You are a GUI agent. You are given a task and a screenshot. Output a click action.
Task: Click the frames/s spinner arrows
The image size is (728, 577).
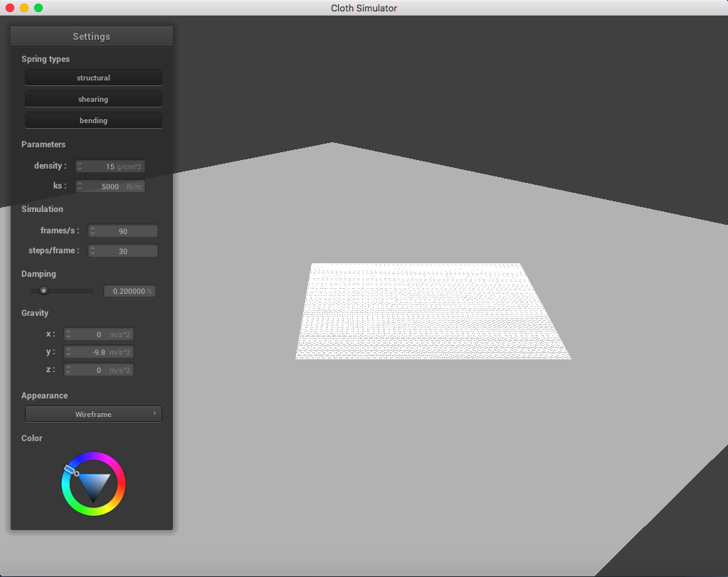(x=93, y=231)
